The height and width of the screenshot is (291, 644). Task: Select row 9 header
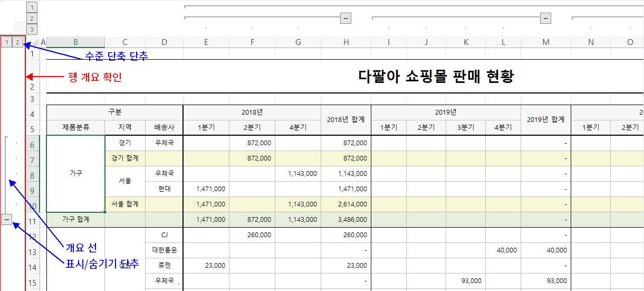point(33,190)
